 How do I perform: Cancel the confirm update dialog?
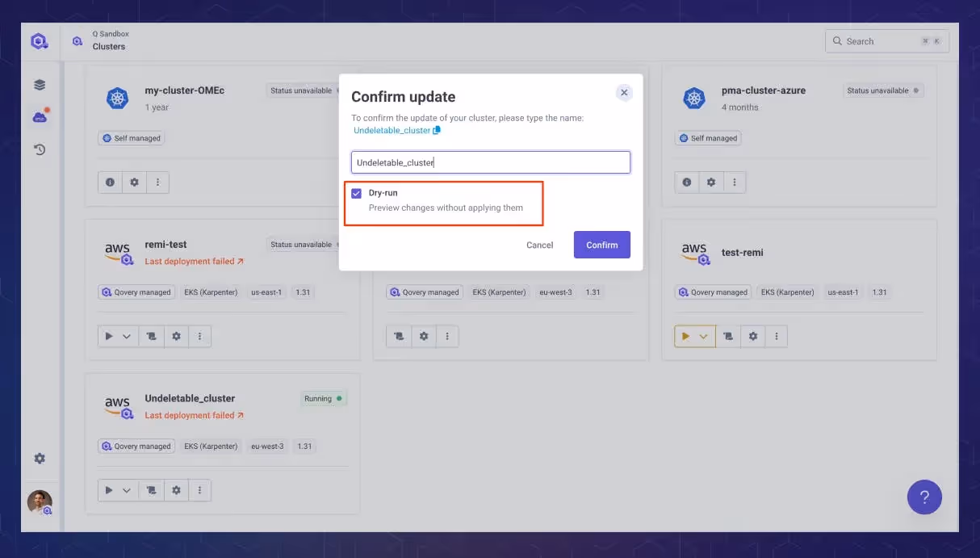coord(540,245)
